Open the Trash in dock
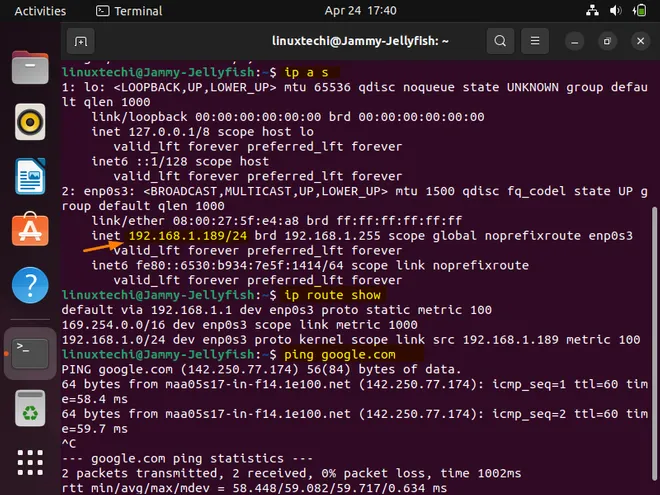The image size is (660, 495). click(x=30, y=408)
